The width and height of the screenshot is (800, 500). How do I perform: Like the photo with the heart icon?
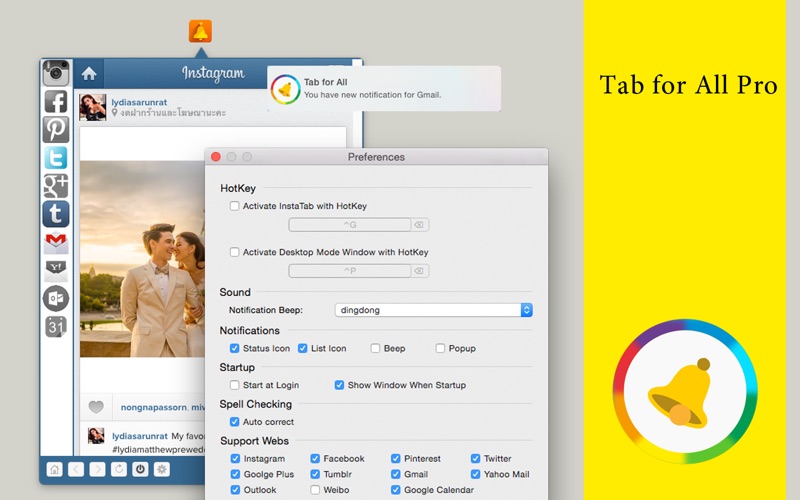[96, 407]
